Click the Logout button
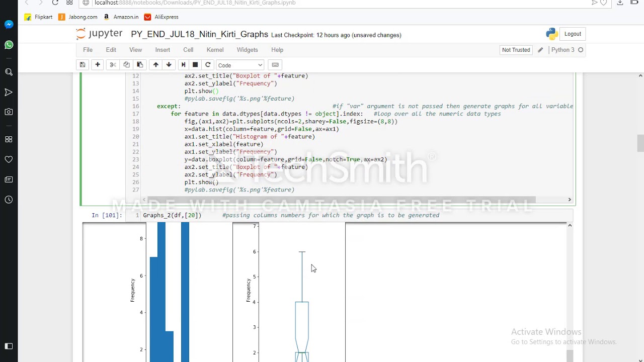 click(573, 34)
